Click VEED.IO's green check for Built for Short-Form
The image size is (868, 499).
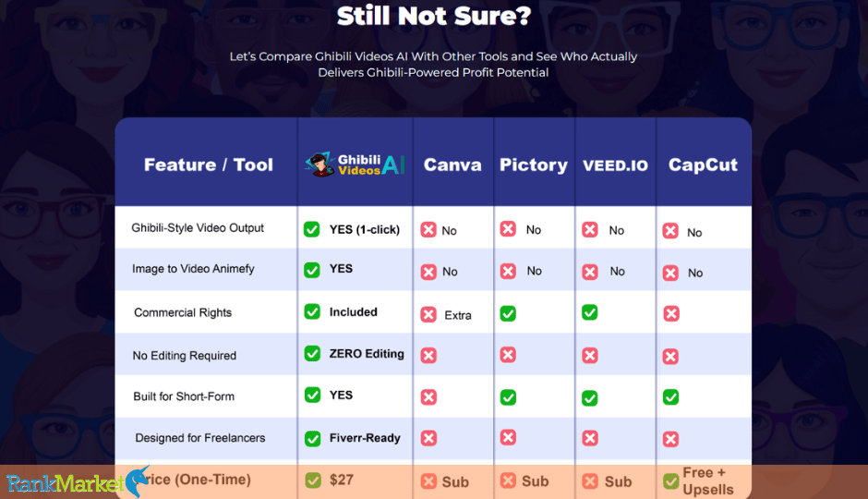pos(589,397)
